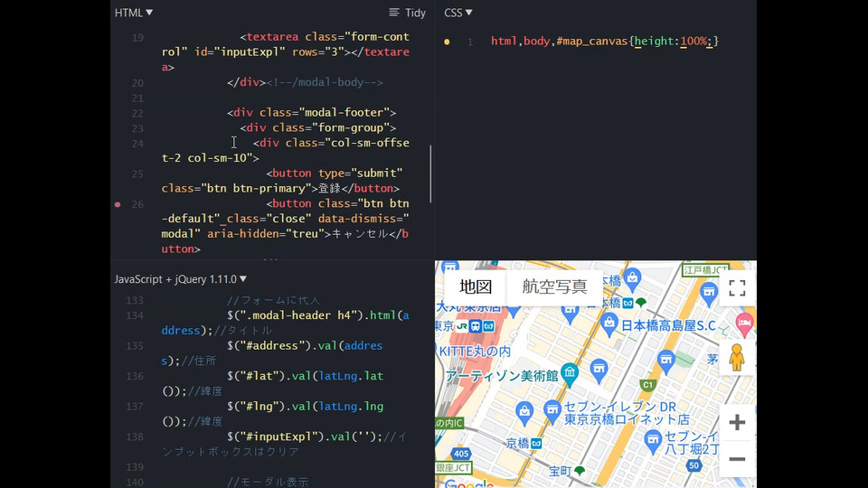Click the modal-footer div code on line 22

[x=311, y=112]
